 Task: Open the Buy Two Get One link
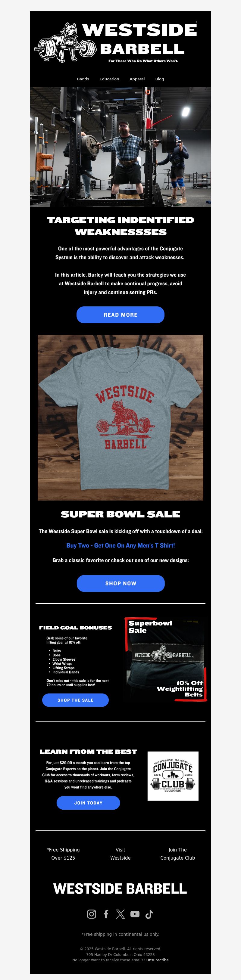(121, 545)
